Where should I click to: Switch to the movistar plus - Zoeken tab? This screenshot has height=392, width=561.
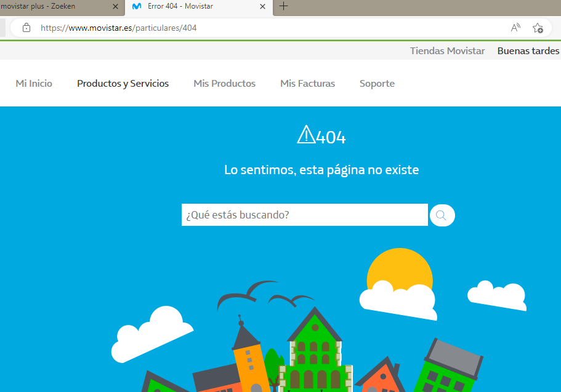click(x=49, y=7)
